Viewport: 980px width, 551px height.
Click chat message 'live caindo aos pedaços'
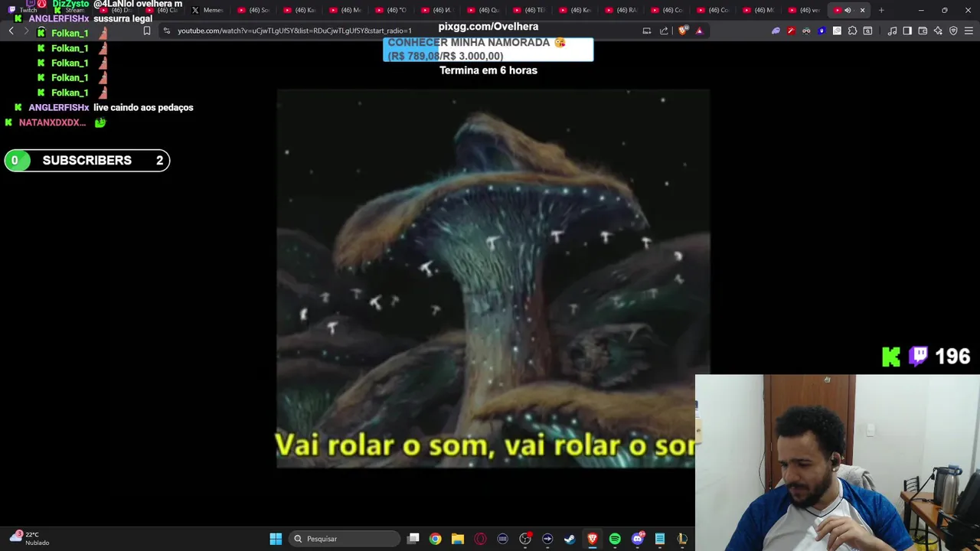pyautogui.click(x=143, y=107)
